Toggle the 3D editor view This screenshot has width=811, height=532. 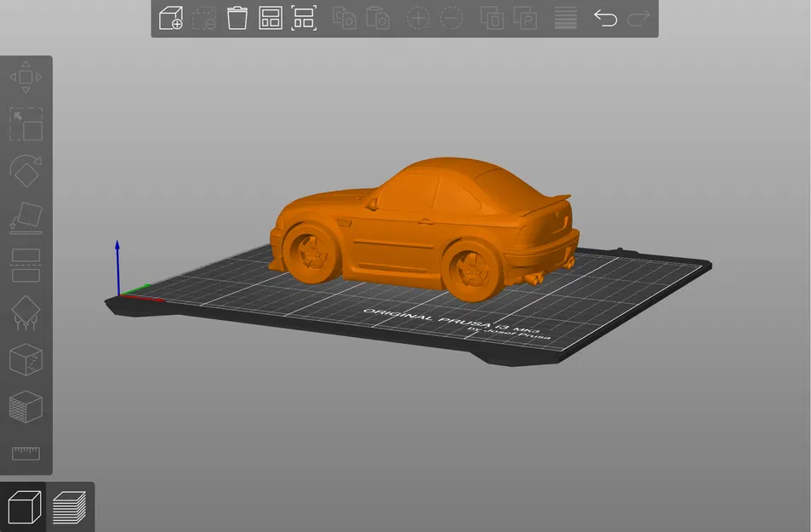click(24, 506)
